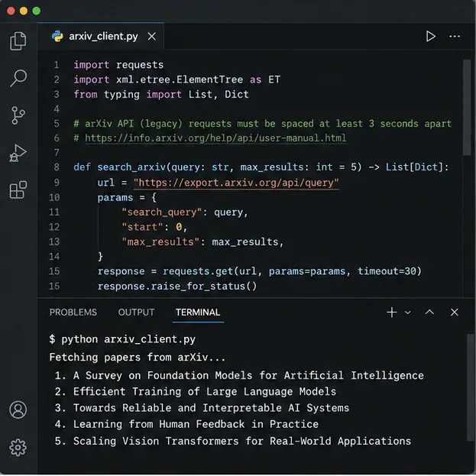Image resolution: width=476 pixels, height=476 pixels.
Task: Open the Run and Debug view
Action: coord(18,153)
